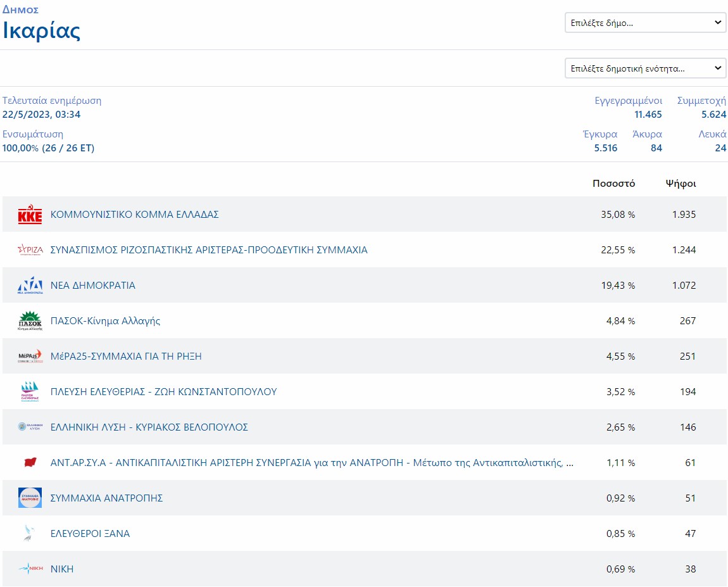728x587 pixels.
Task: Click the Ικαρίας municipality heading
Action: [x=41, y=30]
